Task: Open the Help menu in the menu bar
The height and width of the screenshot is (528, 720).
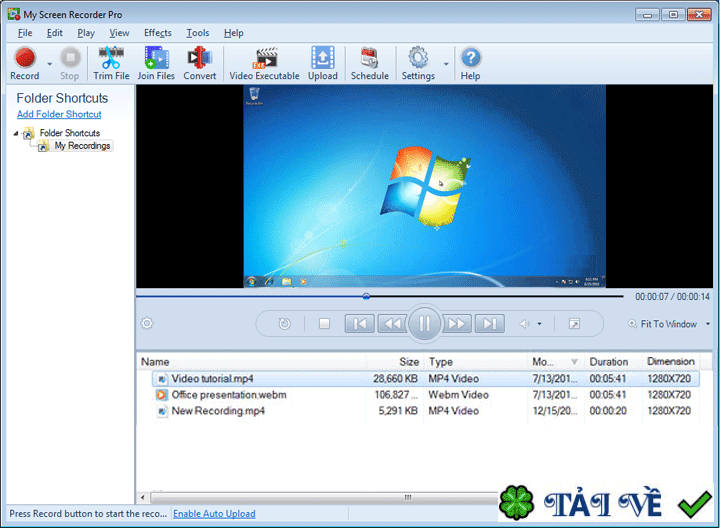Action: (x=234, y=33)
